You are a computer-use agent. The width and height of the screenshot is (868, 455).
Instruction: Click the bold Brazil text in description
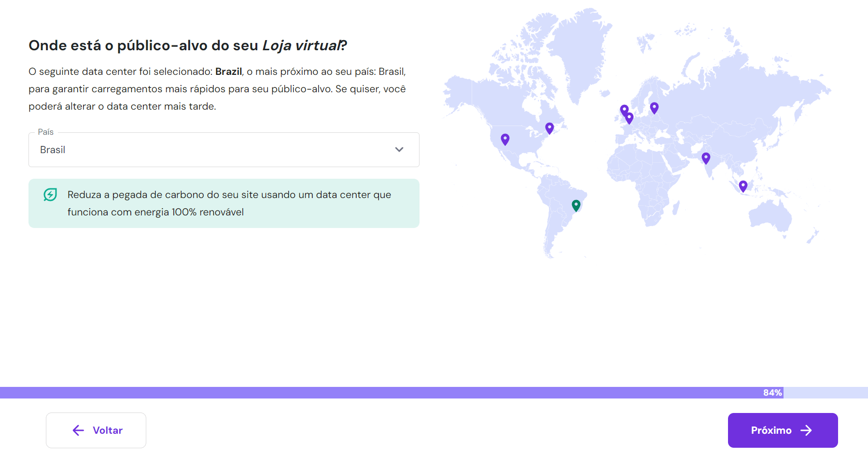229,71
